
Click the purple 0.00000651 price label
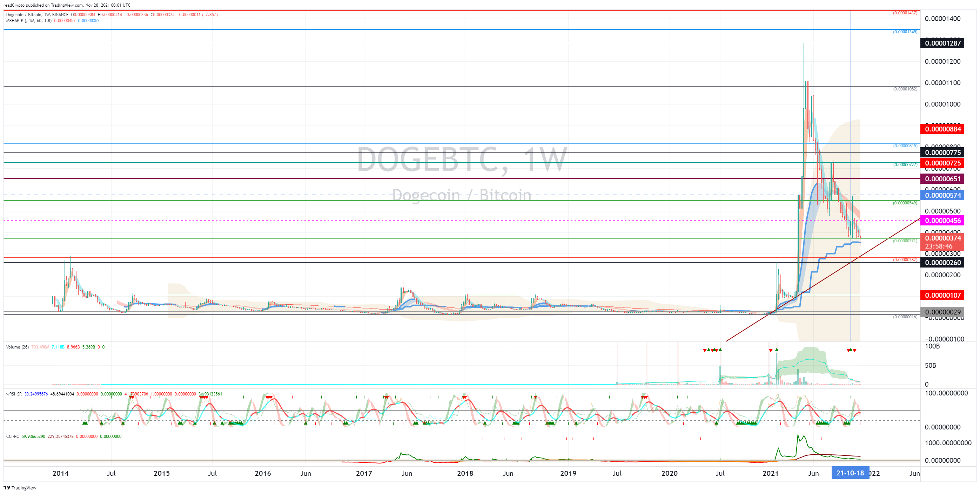[x=942, y=179]
